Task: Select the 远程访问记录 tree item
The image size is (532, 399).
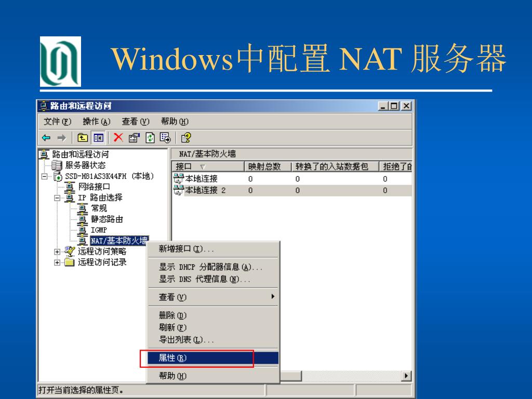Action: click(x=102, y=262)
